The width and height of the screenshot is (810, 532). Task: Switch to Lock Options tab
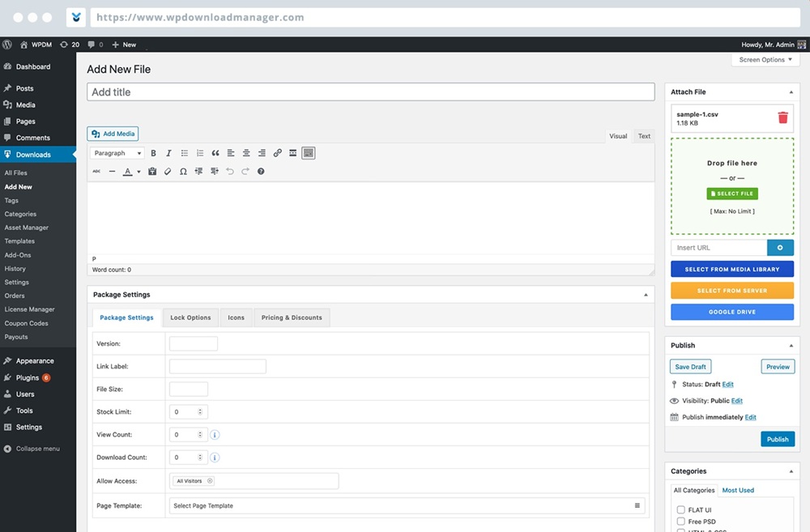[x=190, y=317]
